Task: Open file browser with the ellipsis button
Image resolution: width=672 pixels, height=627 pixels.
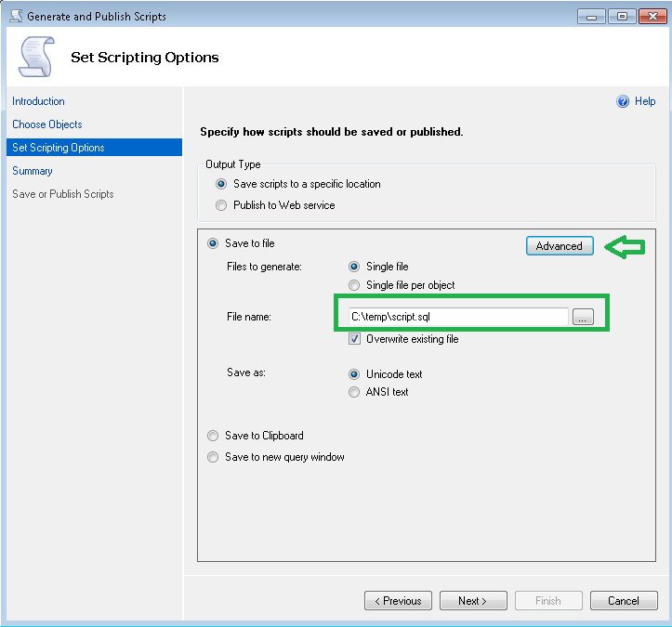Action: click(583, 318)
